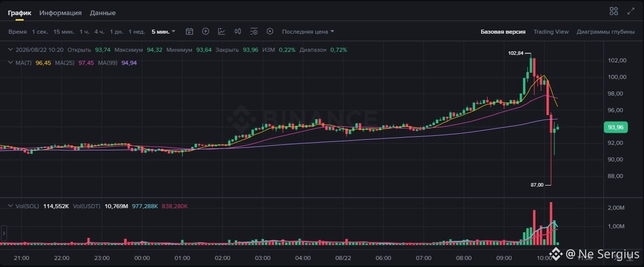This screenshot has width=644, height=267.
Task: Click the volume MA value 977,288K
Action: 145,206
